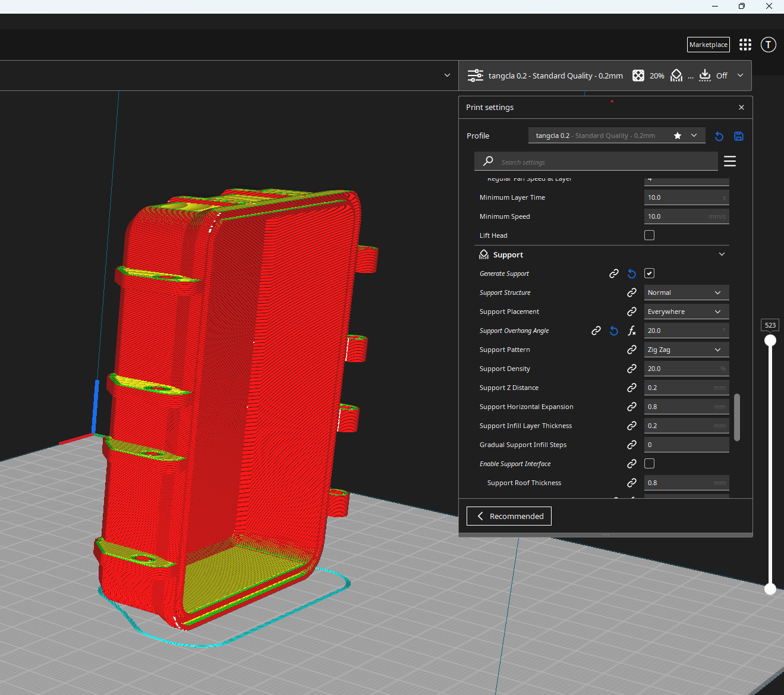Click the bottom layer slider handle
The image size is (784, 695).
pyautogui.click(x=770, y=589)
